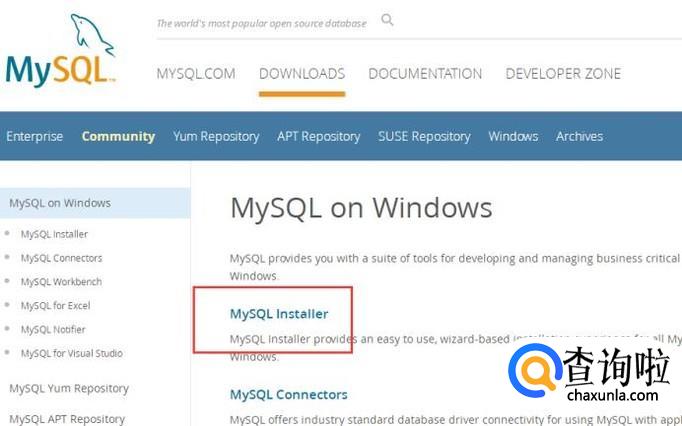Select Enterprise in the blue menu bar

pos(34,136)
